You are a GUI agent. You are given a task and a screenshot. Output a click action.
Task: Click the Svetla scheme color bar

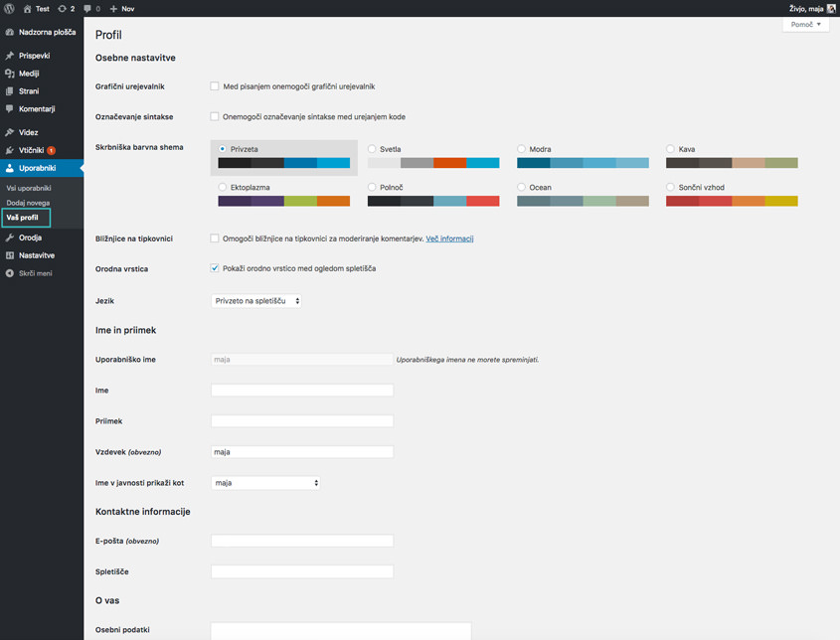click(x=433, y=163)
